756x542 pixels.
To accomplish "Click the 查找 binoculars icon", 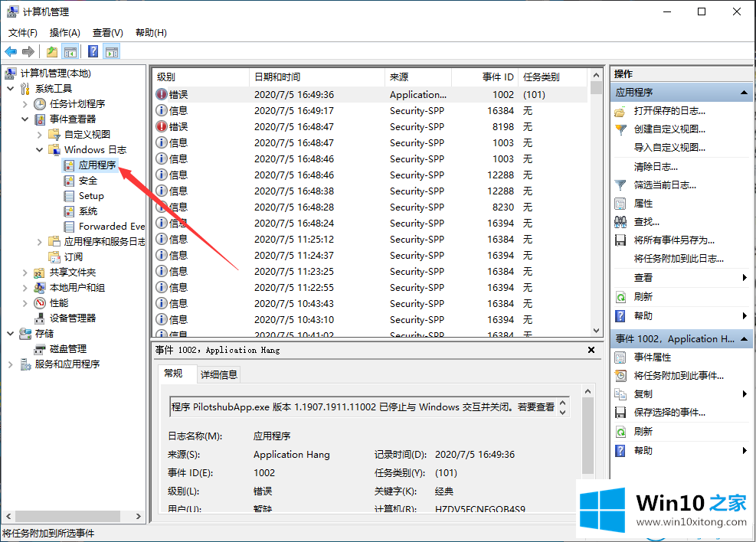I will click(x=620, y=222).
